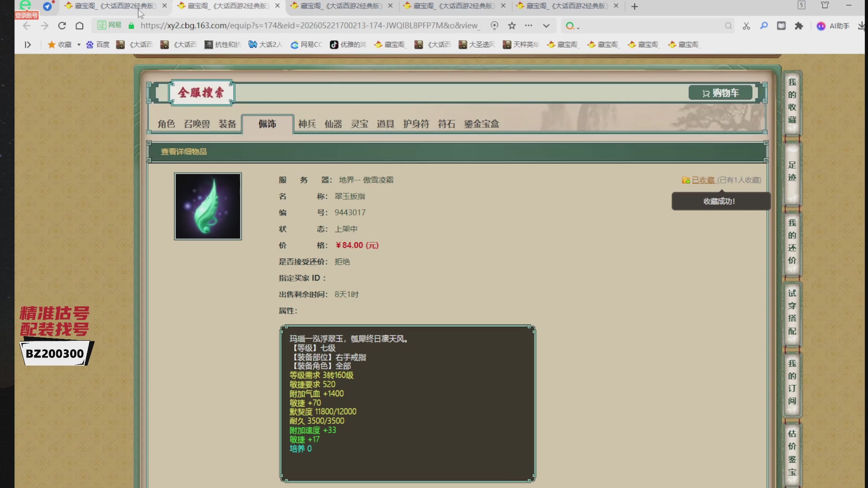Viewport: 868px width, 488px height.
Task: Click the 登录账号 login badge
Action: coord(26,15)
